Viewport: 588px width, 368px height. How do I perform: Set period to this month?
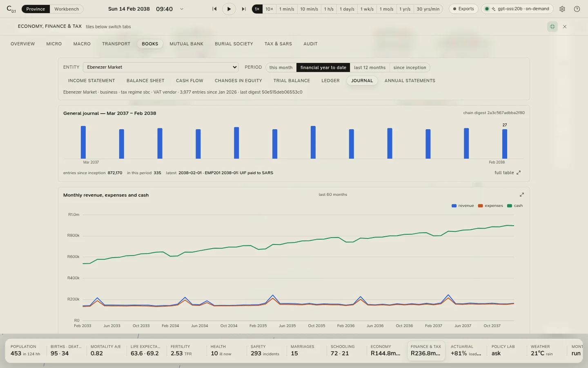pyautogui.click(x=281, y=67)
